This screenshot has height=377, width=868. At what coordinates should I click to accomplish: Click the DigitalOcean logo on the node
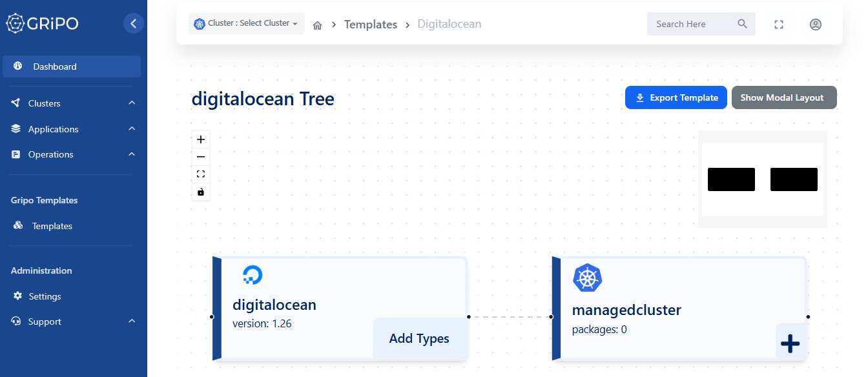253,275
